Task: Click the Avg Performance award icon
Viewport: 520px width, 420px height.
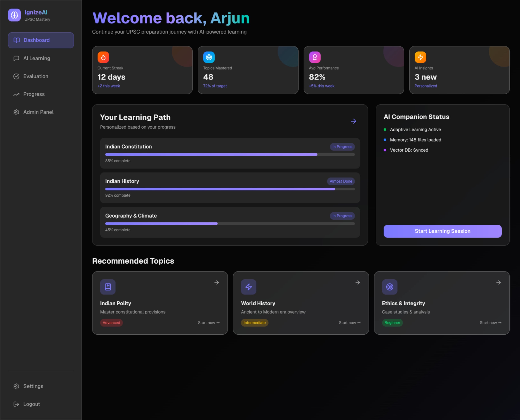Action: pos(315,57)
